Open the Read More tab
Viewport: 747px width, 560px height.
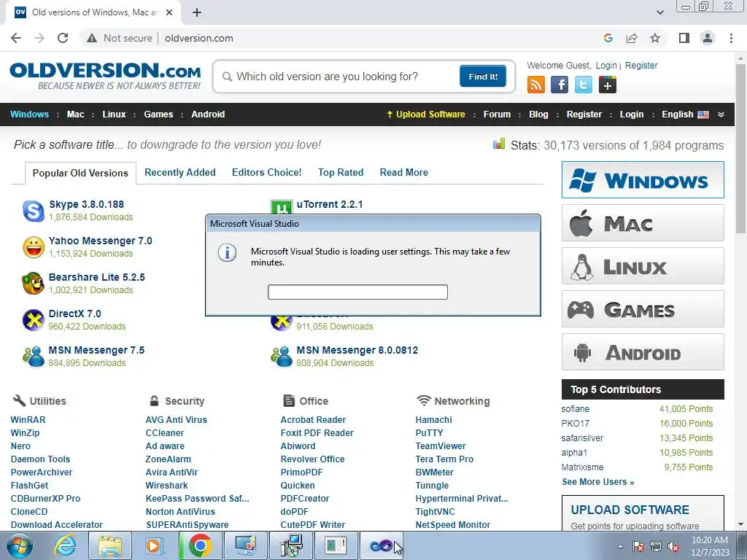(404, 172)
